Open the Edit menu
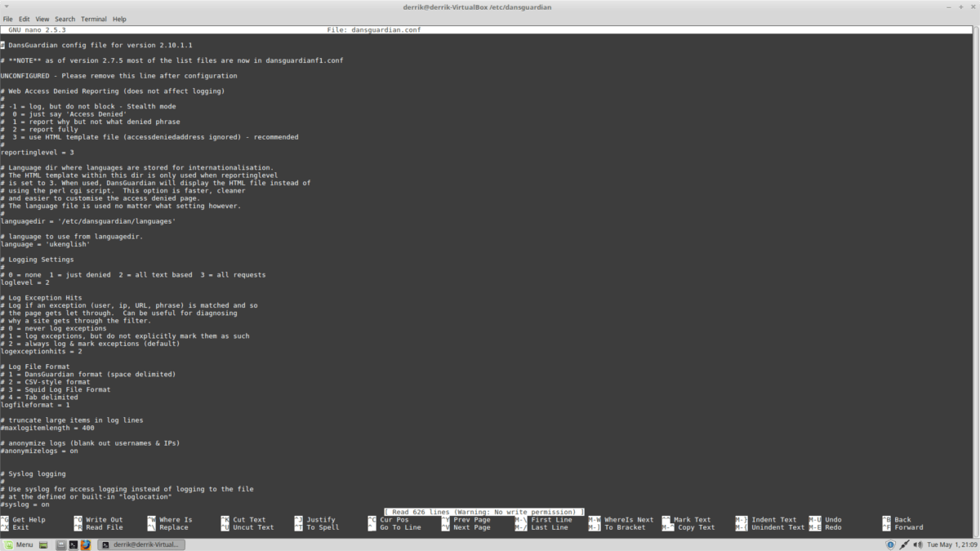 tap(24, 19)
